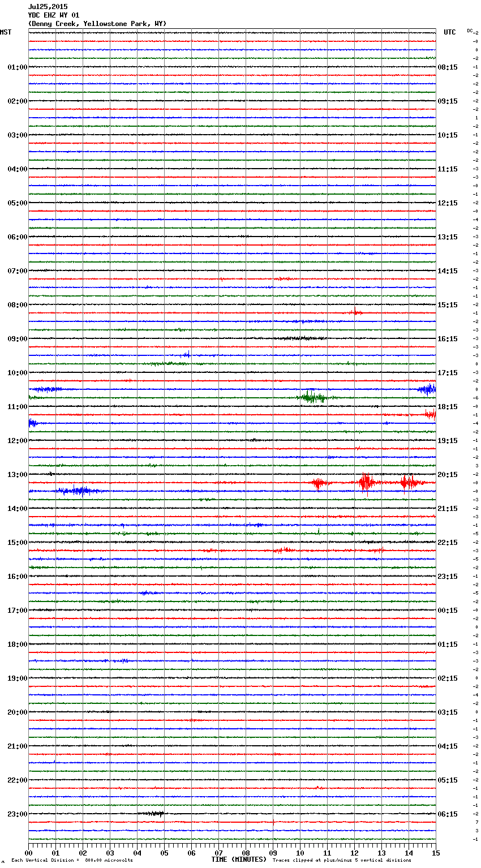Viewport: 481px width, 868px height.
Task: Select the 23:15 UTC time label
Action: point(448,577)
